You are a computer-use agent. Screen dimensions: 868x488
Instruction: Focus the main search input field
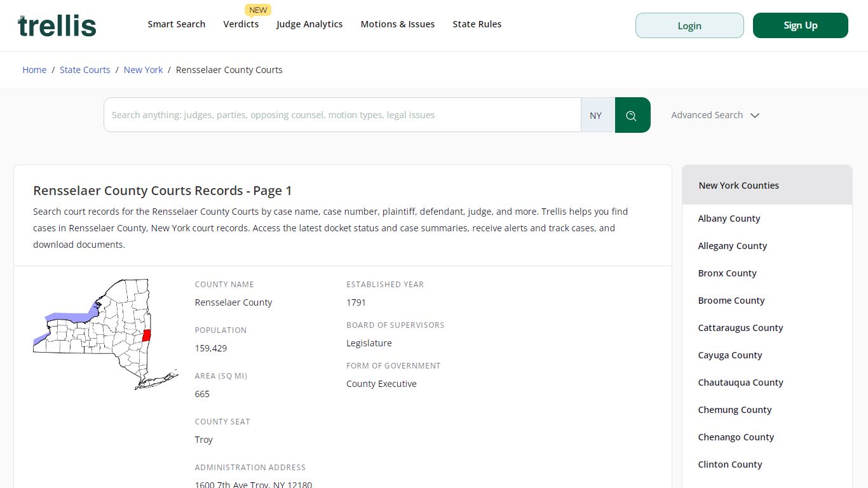pyautogui.click(x=342, y=115)
